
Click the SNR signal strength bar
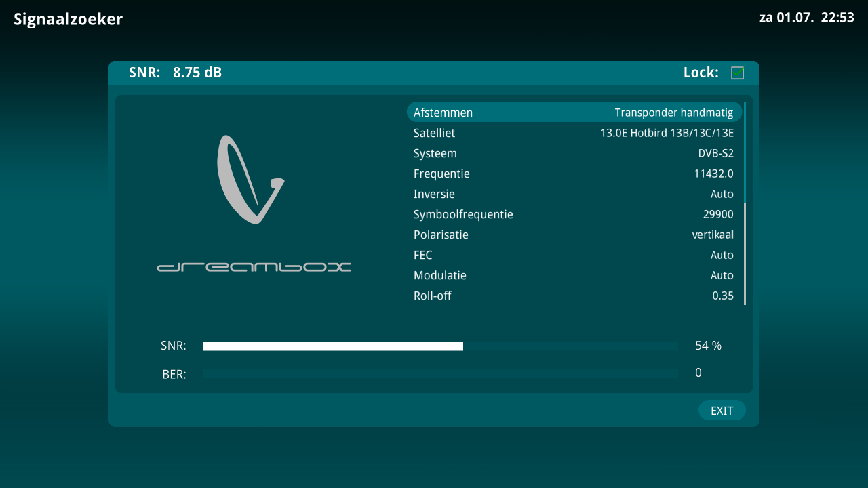440,346
